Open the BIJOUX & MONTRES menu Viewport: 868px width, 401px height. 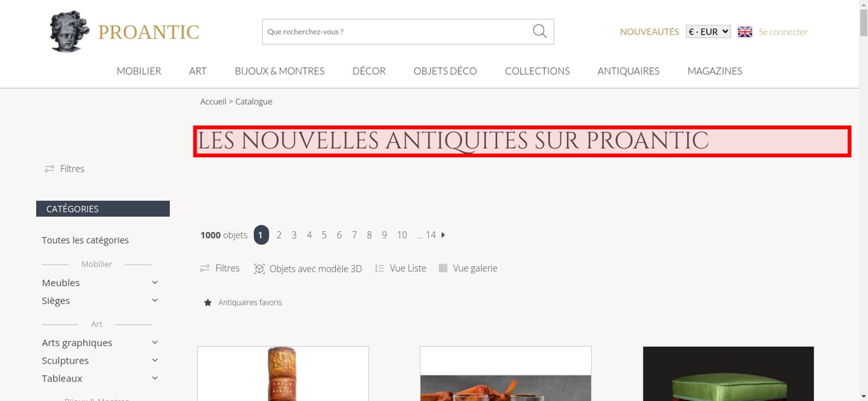point(279,71)
